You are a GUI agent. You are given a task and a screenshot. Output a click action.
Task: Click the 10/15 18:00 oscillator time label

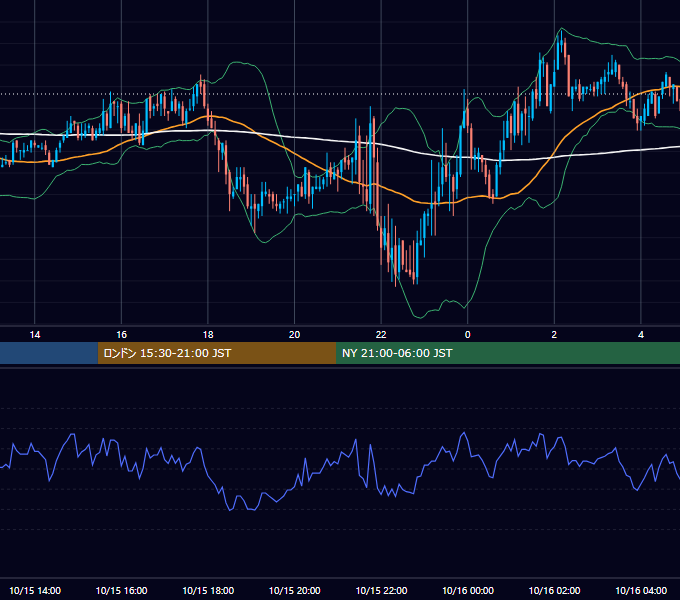pyautogui.click(x=208, y=590)
